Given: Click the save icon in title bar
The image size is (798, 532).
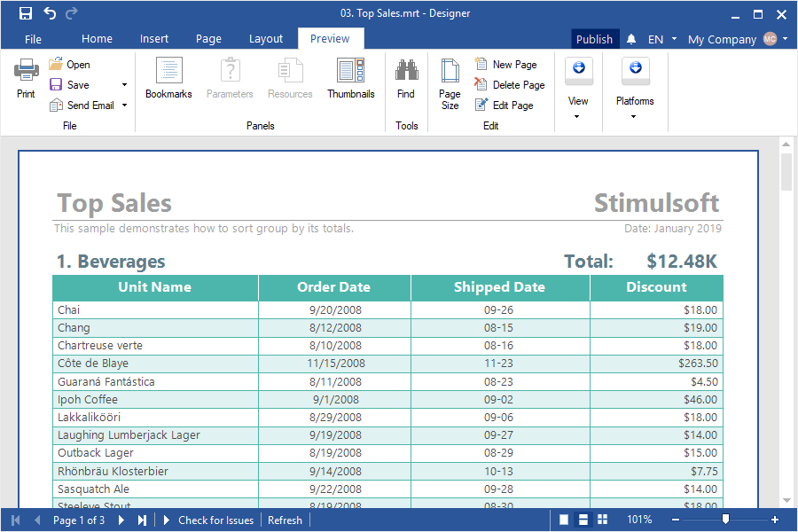Looking at the screenshot, I should tap(26, 13).
